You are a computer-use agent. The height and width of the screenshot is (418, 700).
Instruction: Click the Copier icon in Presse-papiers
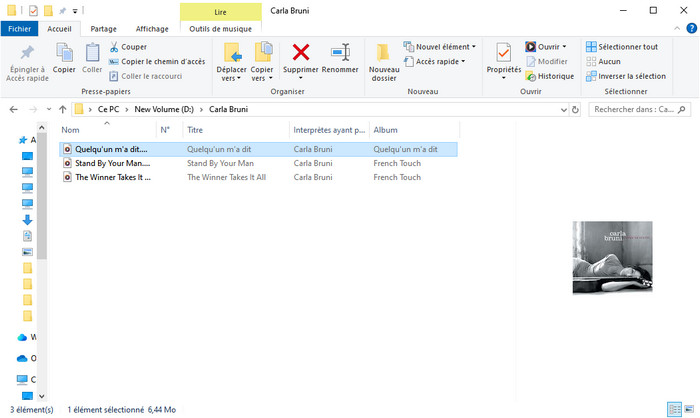64,58
